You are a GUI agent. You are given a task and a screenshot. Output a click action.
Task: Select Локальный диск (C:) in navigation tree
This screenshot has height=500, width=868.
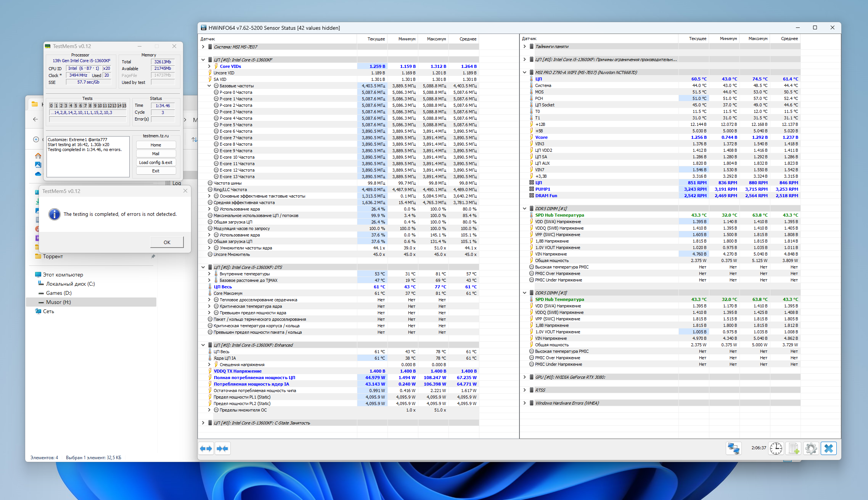pos(70,284)
